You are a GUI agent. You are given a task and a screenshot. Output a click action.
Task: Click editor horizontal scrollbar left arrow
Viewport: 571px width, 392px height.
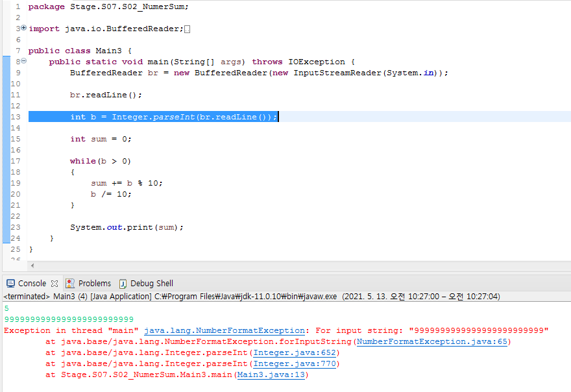click(x=32, y=265)
